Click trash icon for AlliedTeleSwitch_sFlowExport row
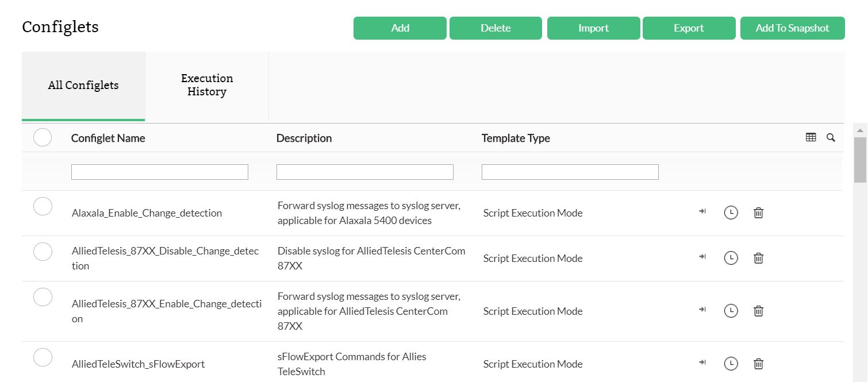 click(758, 364)
